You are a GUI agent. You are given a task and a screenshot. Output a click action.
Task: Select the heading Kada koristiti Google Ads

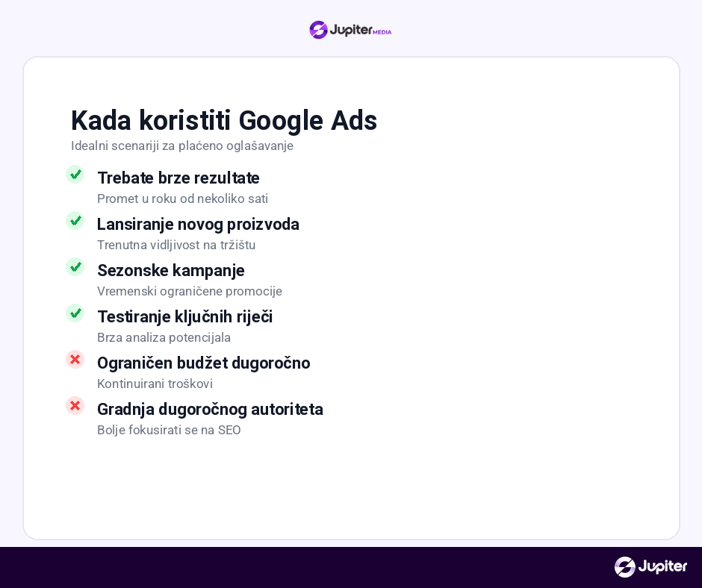[x=224, y=120]
